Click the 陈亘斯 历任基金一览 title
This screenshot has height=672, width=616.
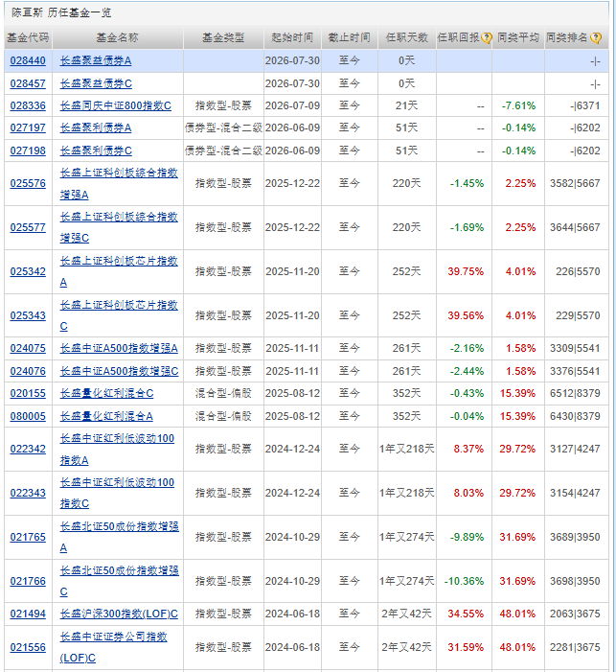(x=61, y=12)
